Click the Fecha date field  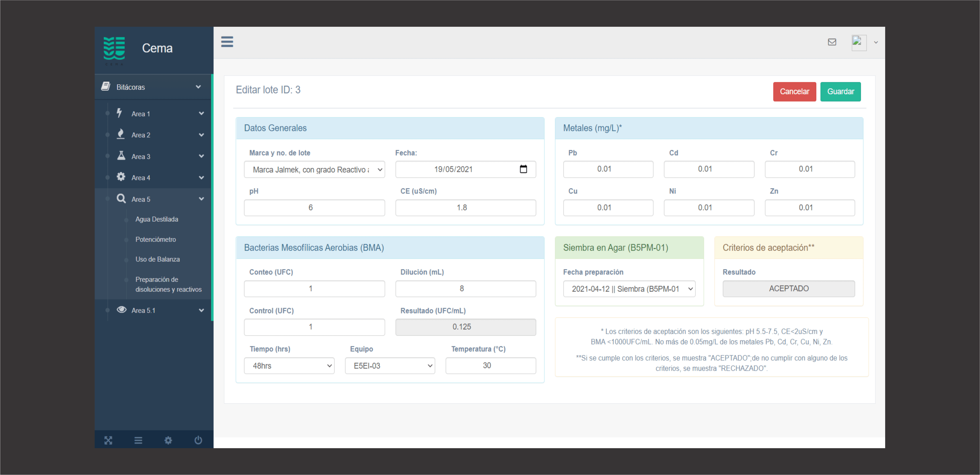tap(466, 169)
